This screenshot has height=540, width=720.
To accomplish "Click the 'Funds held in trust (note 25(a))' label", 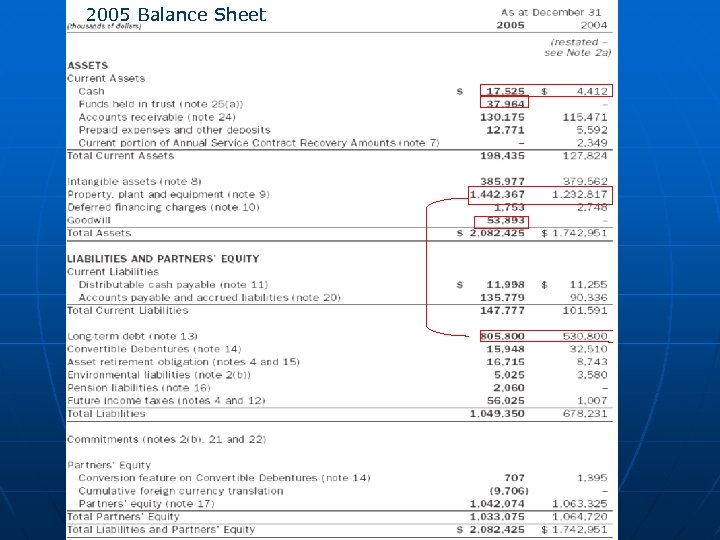I will click(x=161, y=104).
